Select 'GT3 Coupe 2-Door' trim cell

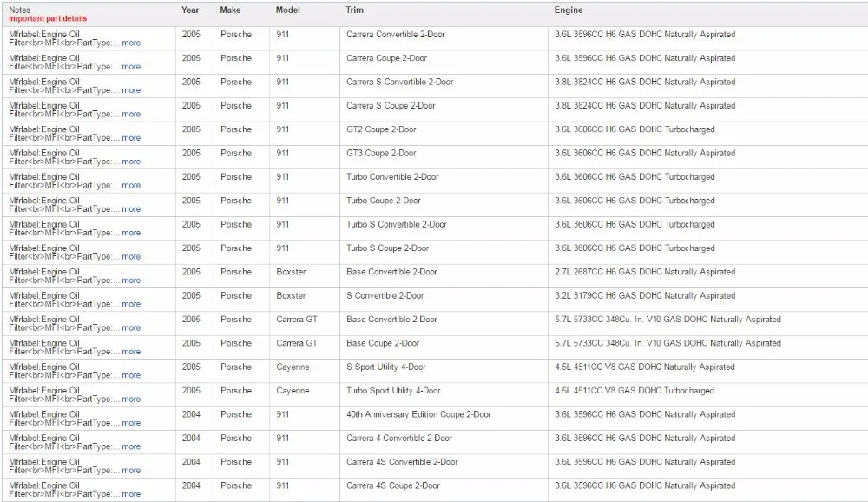click(x=381, y=154)
